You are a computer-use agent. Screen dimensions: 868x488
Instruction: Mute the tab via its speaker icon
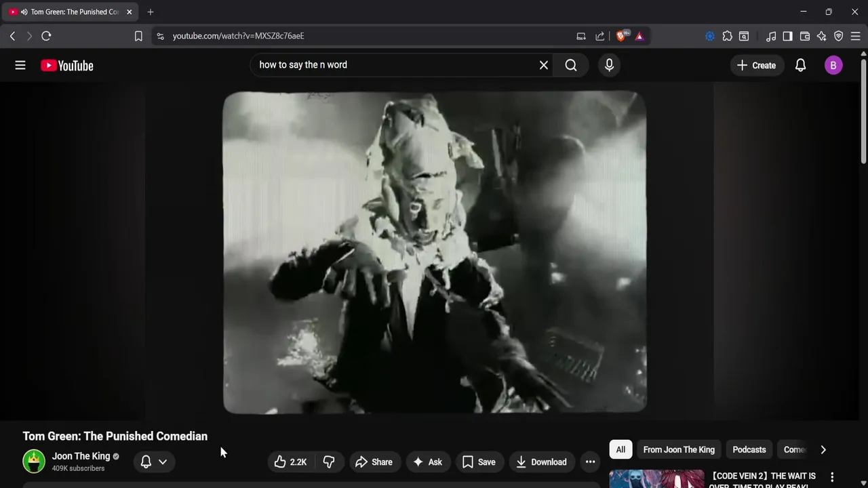tap(24, 12)
